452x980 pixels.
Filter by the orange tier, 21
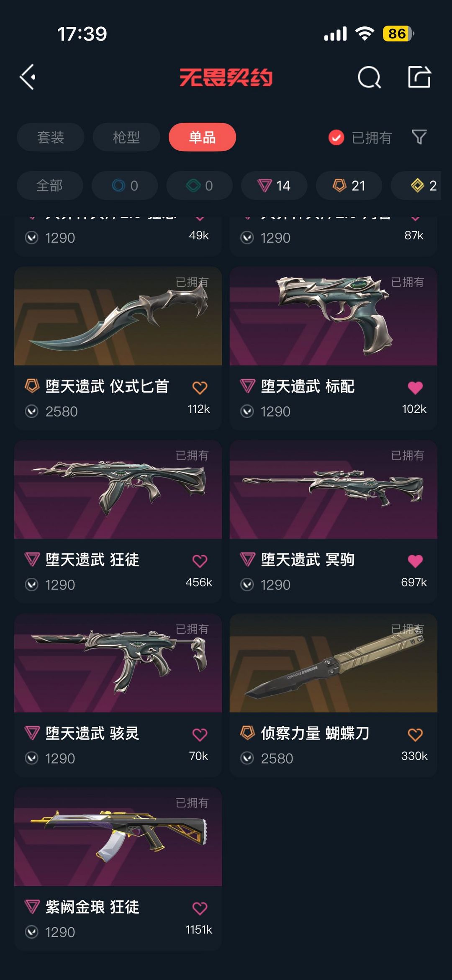349,185
